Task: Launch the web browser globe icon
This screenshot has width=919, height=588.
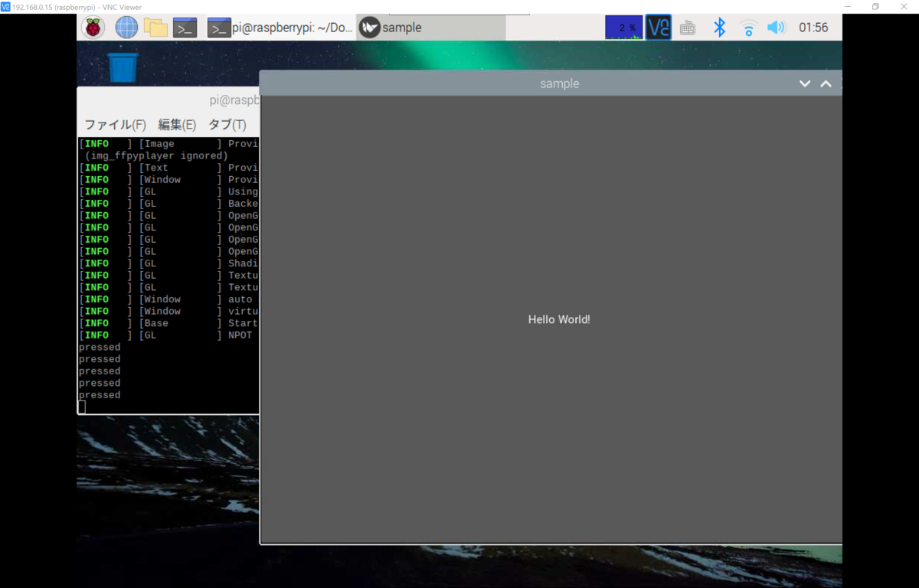Action: (126, 28)
